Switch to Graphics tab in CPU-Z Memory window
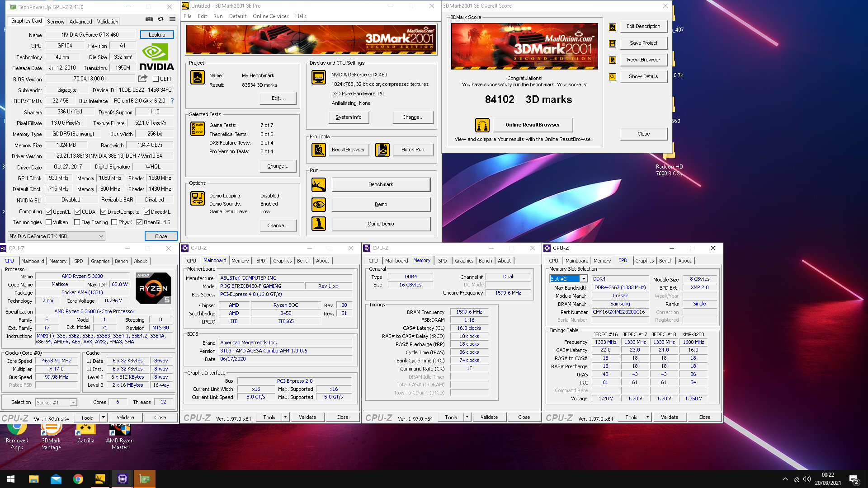 [464, 261]
